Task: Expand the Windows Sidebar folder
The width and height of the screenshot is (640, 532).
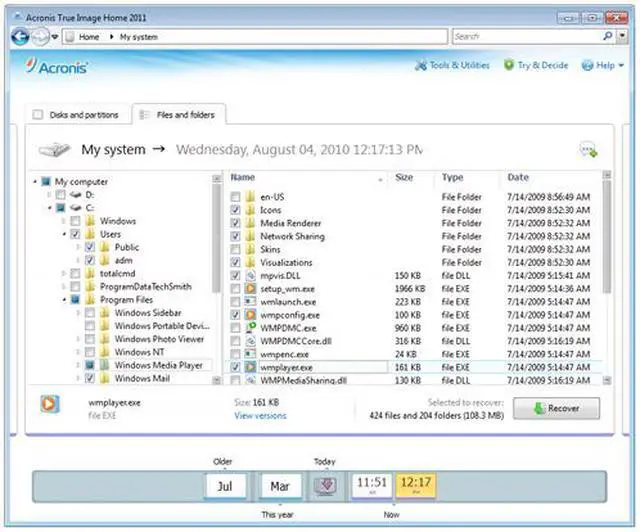Action: click(78, 313)
